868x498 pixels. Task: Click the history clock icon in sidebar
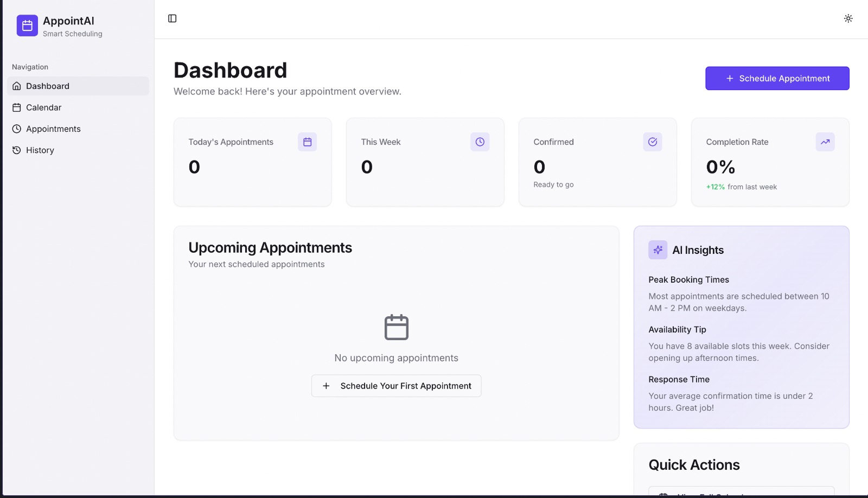tap(17, 150)
